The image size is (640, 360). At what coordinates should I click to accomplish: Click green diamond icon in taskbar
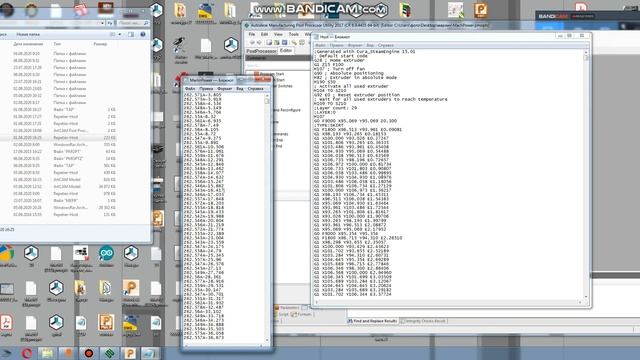[x=109, y=353]
